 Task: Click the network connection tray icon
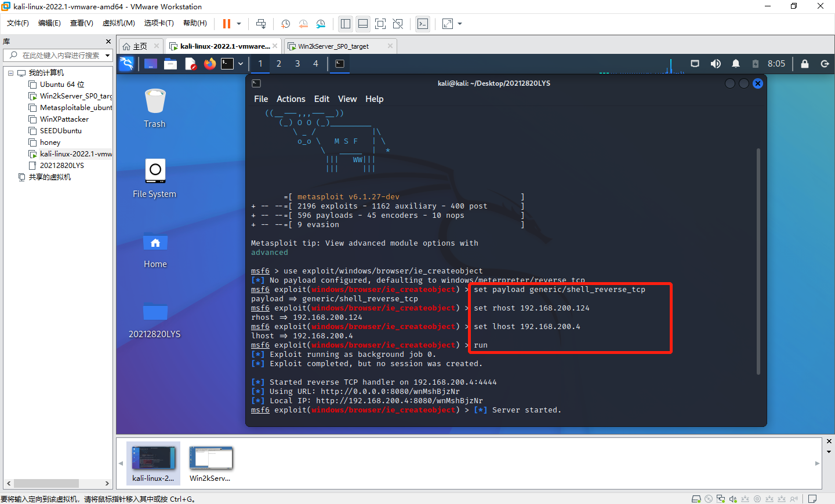[695, 64]
